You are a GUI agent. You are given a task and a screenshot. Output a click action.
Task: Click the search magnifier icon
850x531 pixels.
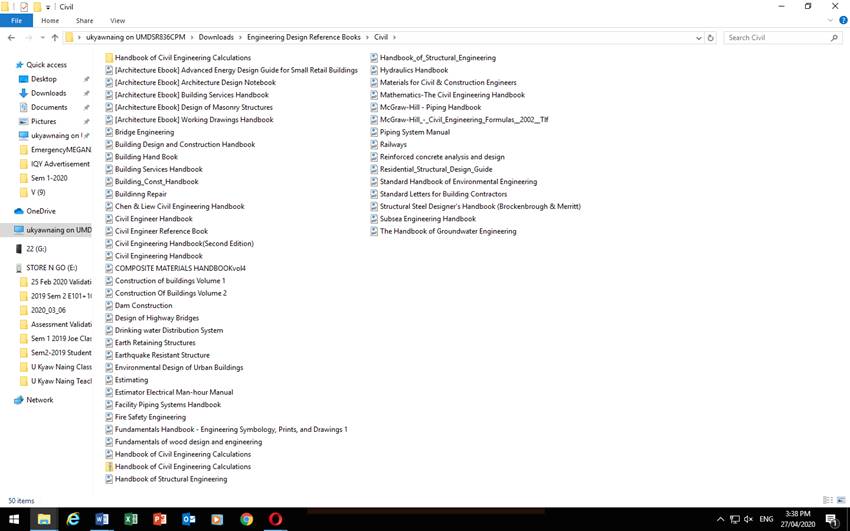[834, 37]
